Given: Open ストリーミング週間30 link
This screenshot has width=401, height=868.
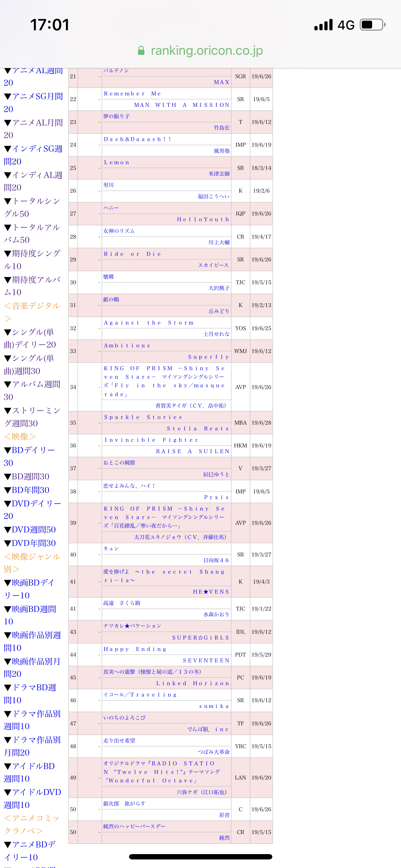Looking at the screenshot, I should click(x=32, y=417).
